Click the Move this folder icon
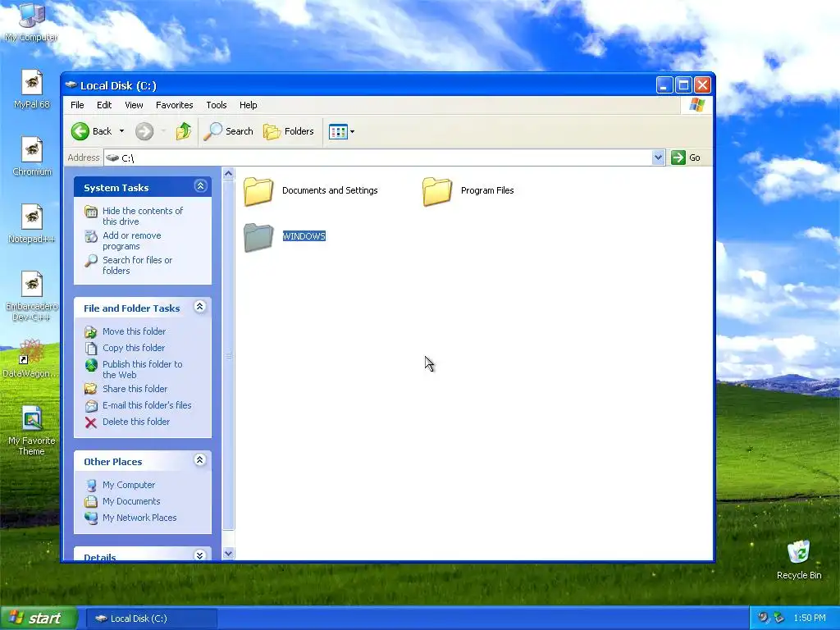The height and width of the screenshot is (630, 840). [91, 332]
